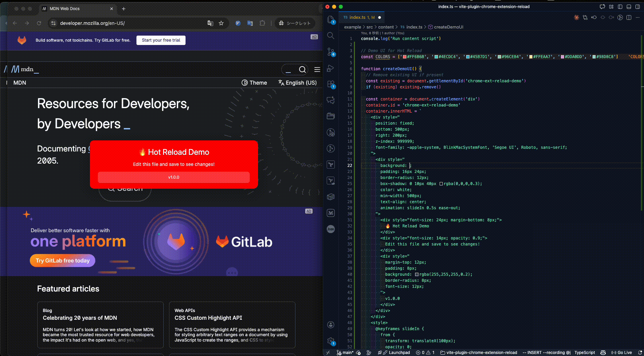Image resolution: width=644 pixels, height=356 pixels.
Task: Open the VS Code Search view
Action: click(331, 36)
